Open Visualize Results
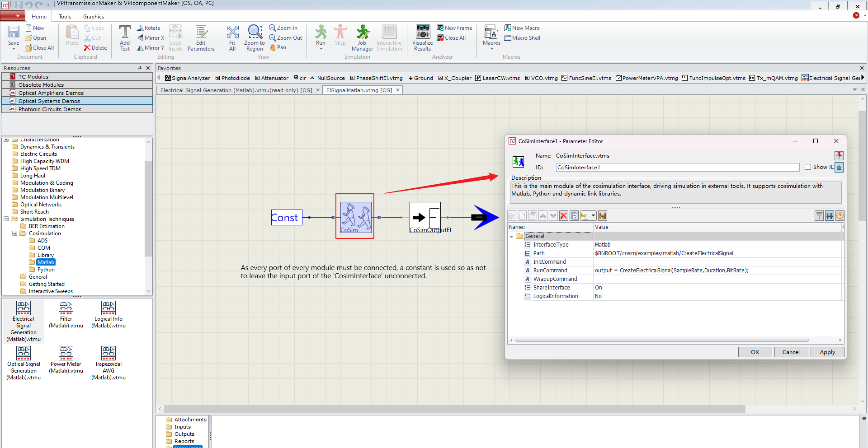The height and width of the screenshot is (448, 868). (x=423, y=38)
